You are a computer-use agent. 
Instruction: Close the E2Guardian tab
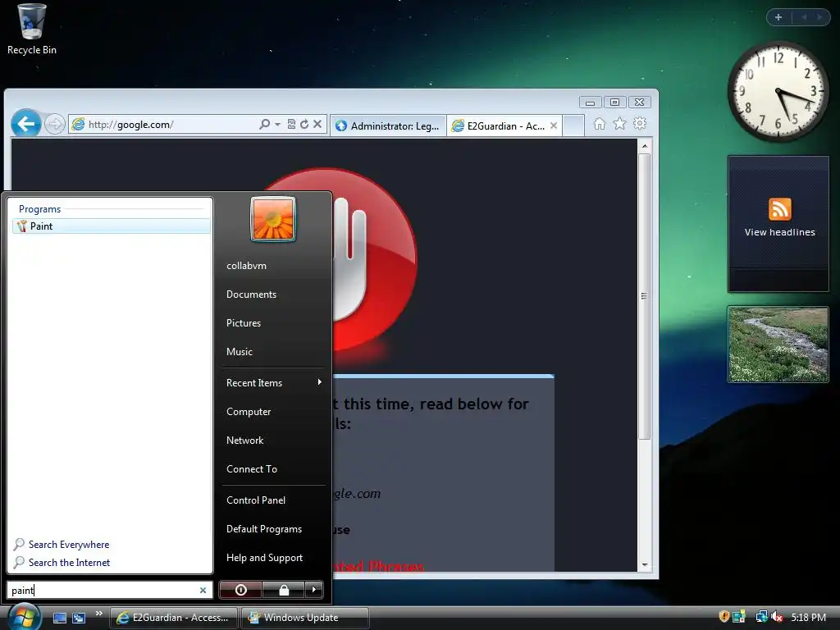tap(554, 126)
